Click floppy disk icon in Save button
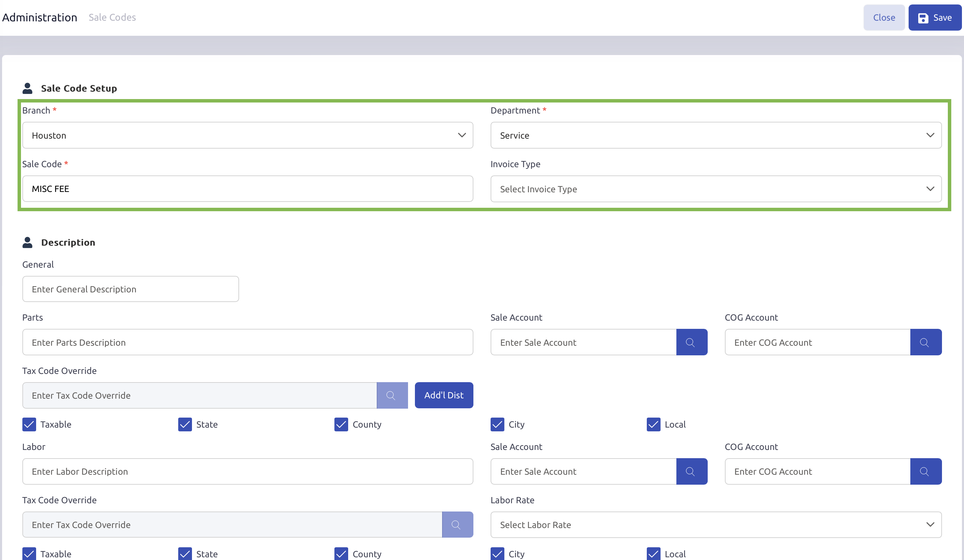 (x=923, y=18)
